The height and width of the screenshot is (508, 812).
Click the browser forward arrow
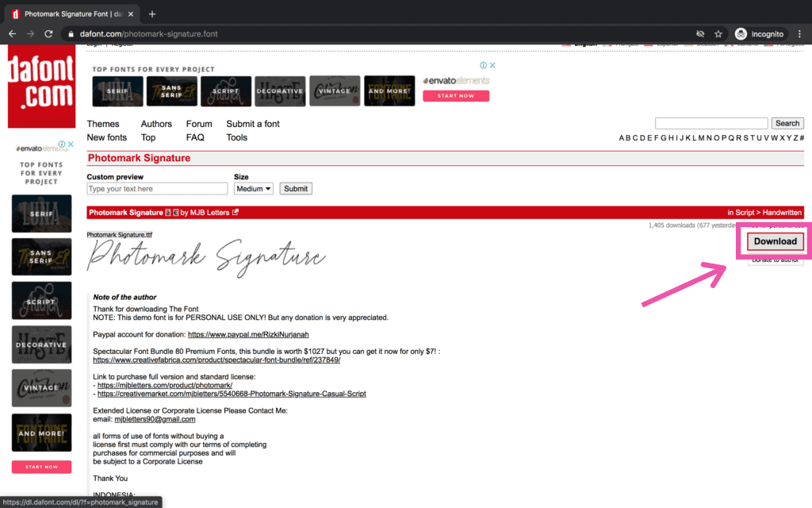click(31, 33)
